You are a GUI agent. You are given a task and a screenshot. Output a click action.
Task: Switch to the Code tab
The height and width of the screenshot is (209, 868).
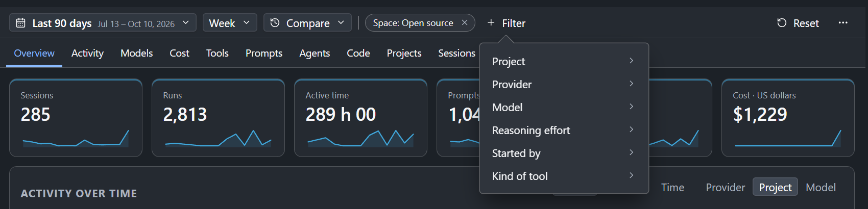tap(358, 53)
